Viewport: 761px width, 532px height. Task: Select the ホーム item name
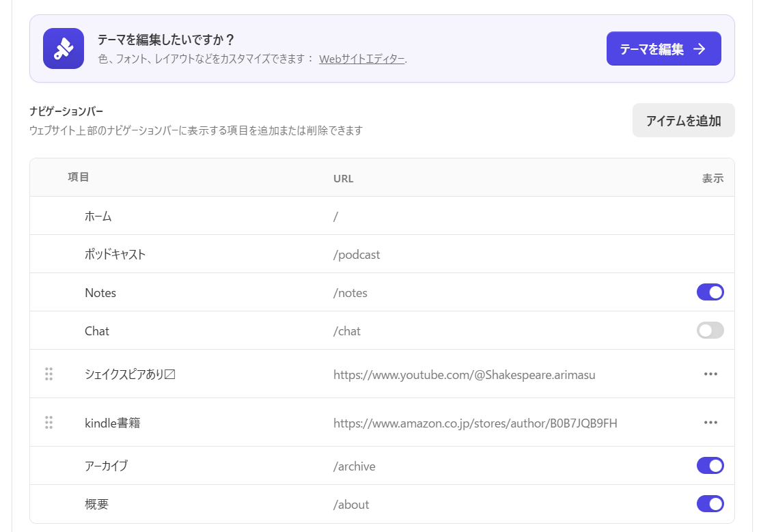tap(98, 216)
